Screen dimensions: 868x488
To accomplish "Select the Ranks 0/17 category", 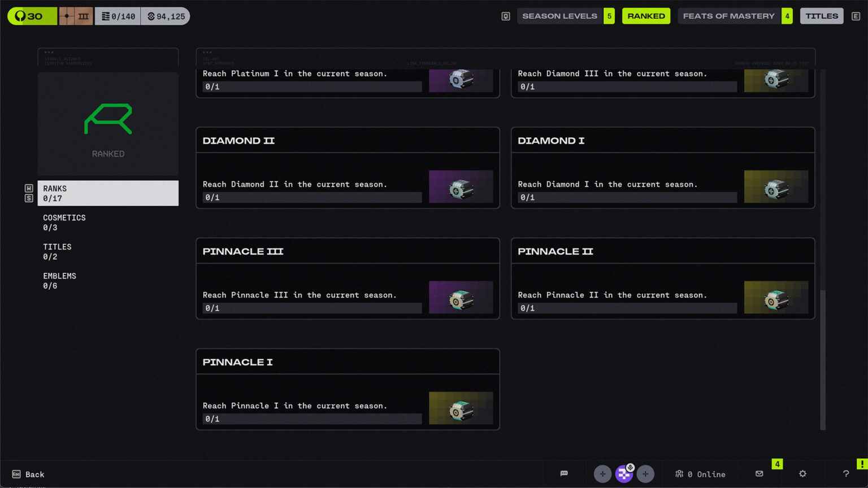I will tap(107, 193).
